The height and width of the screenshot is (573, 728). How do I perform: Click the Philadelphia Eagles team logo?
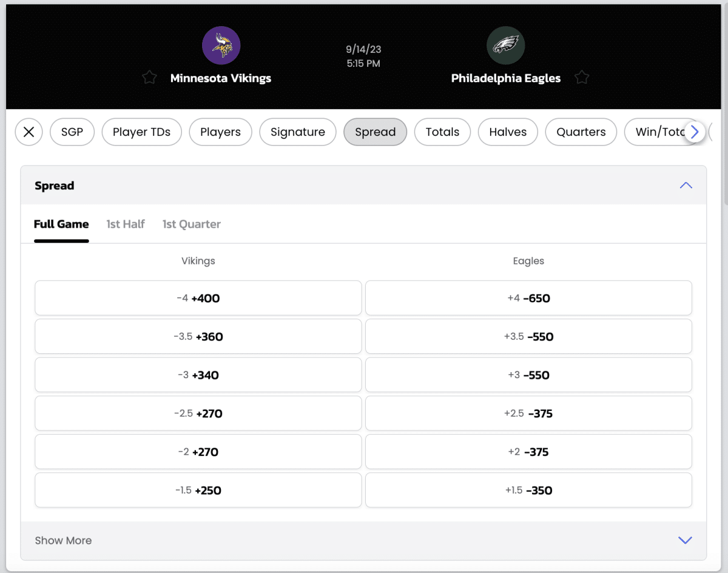(505, 45)
